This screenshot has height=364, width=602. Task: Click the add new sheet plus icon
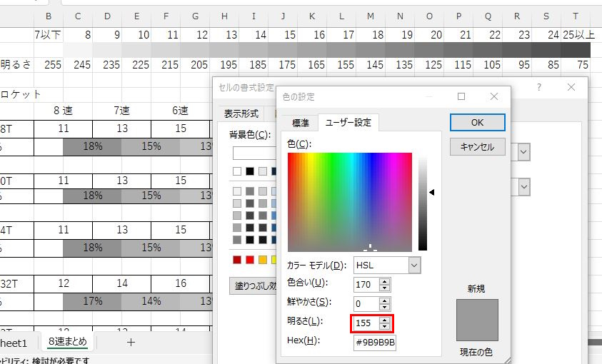click(x=131, y=342)
